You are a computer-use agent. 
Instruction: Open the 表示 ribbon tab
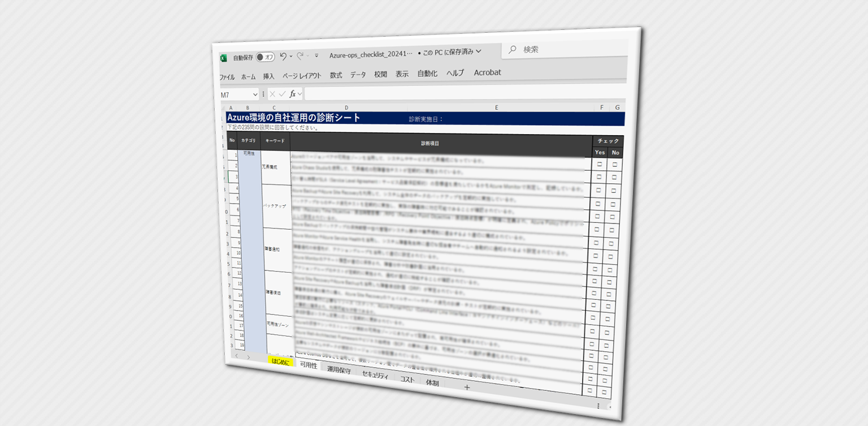[402, 74]
